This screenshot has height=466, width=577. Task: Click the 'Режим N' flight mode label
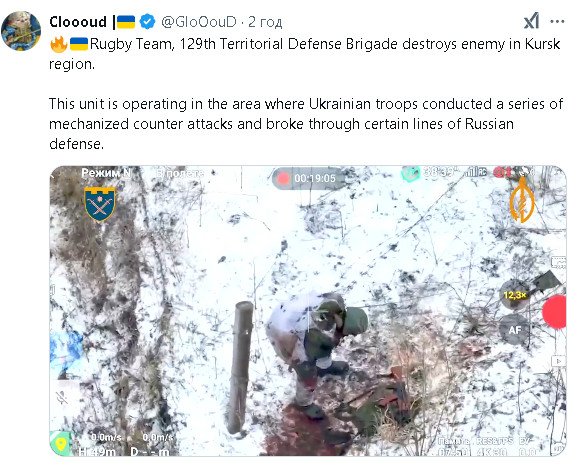pyautogui.click(x=106, y=173)
